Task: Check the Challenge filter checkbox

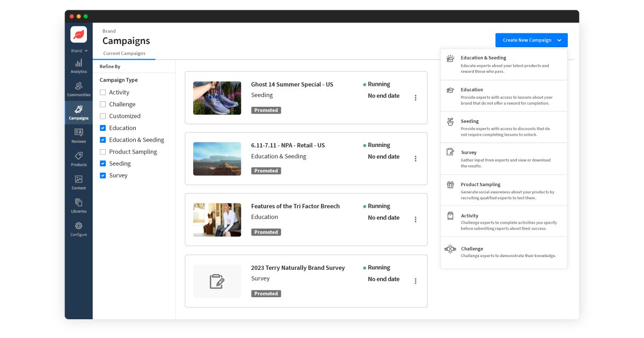Action: click(x=103, y=104)
